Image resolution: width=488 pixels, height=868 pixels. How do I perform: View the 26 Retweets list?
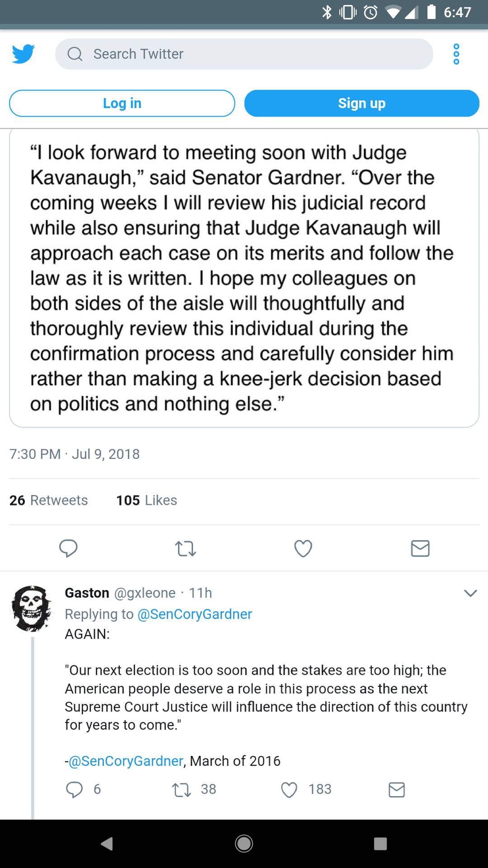pos(48,500)
